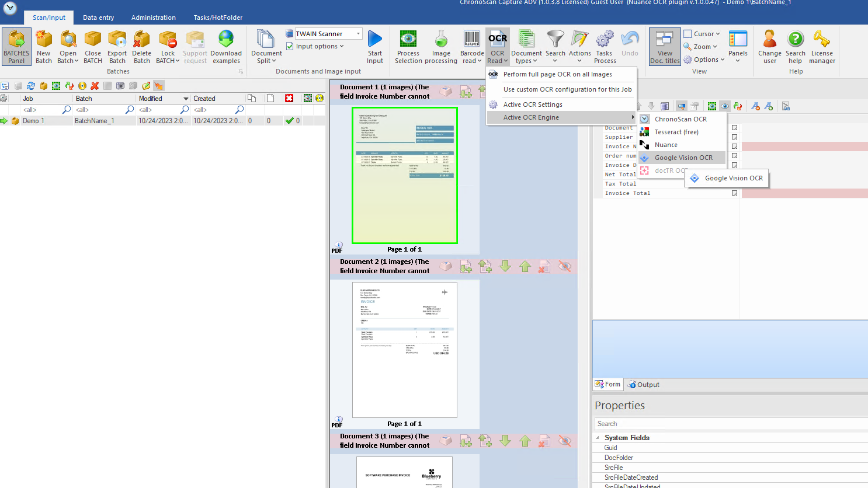Tick the Invoice Total field checkbox
868x488 pixels.
[735, 193]
